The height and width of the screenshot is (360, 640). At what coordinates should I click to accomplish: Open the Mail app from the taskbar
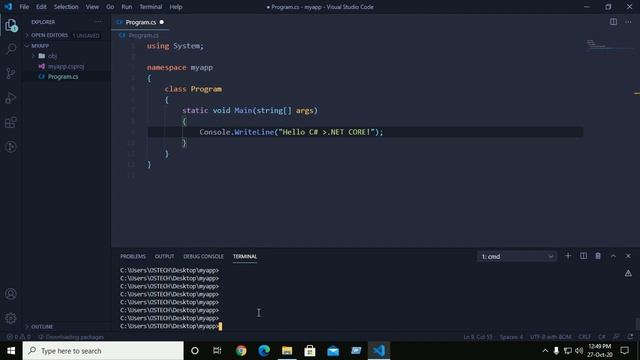coord(333,351)
